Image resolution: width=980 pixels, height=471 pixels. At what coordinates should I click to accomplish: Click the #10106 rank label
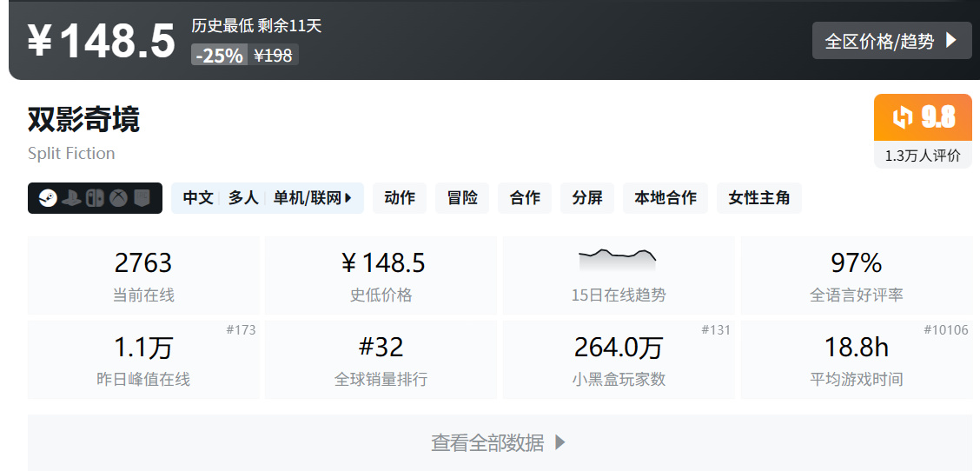coord(946,329)
